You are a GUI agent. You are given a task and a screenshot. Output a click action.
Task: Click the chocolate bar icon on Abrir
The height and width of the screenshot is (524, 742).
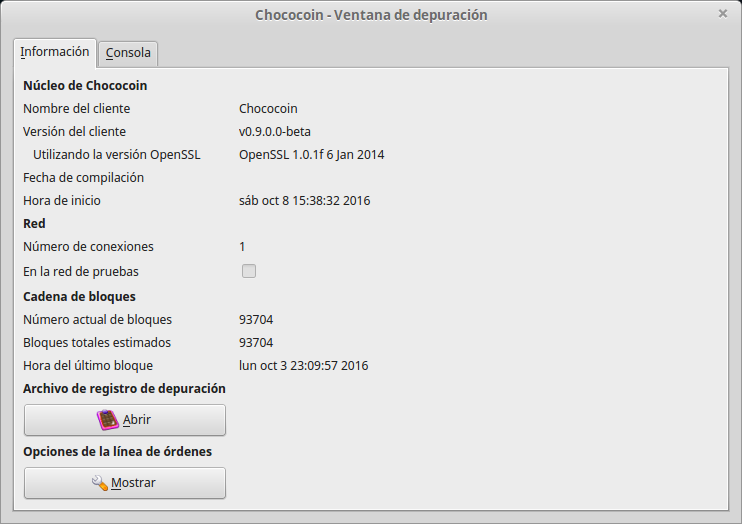point(108,420)
